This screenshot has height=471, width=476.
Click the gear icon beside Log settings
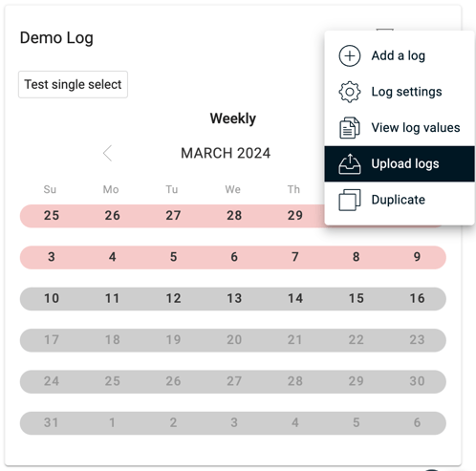[x=350, y=92]
